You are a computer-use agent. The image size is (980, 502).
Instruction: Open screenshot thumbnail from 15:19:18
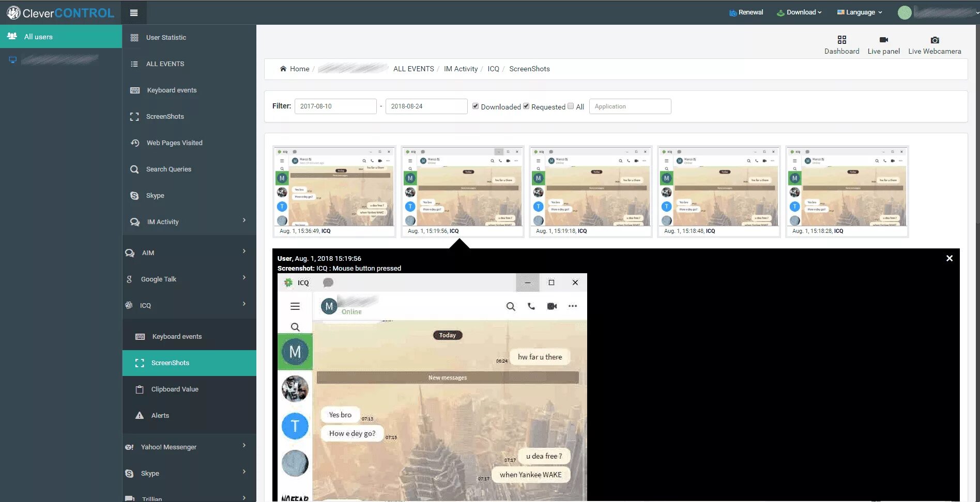(x=591, y=192)
